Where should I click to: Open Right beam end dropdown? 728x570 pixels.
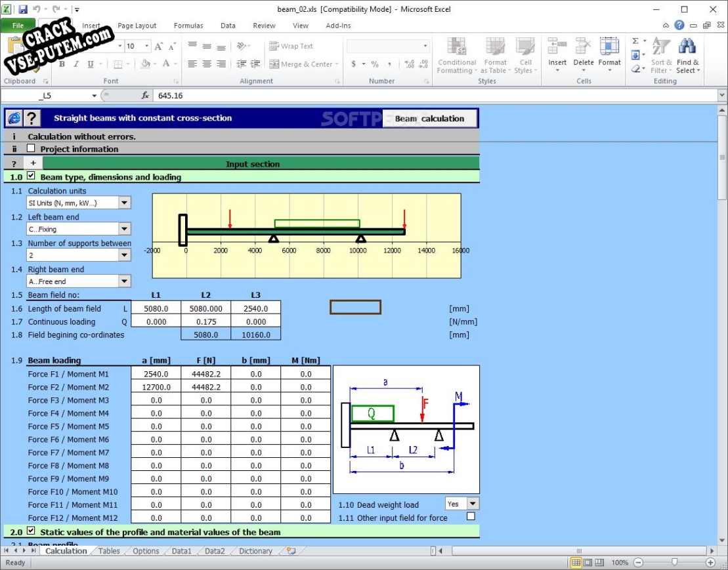pos(125,281)
